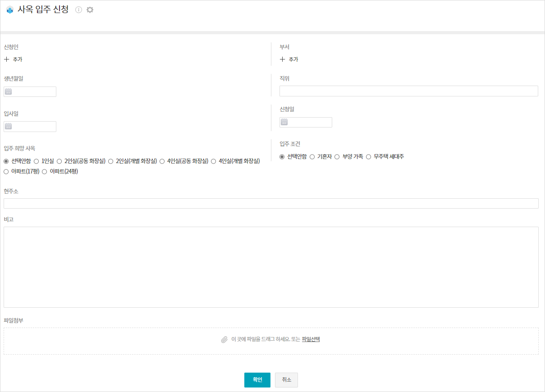Click plus icon to add 부서
545x392 pixels.
click(283, 59)
